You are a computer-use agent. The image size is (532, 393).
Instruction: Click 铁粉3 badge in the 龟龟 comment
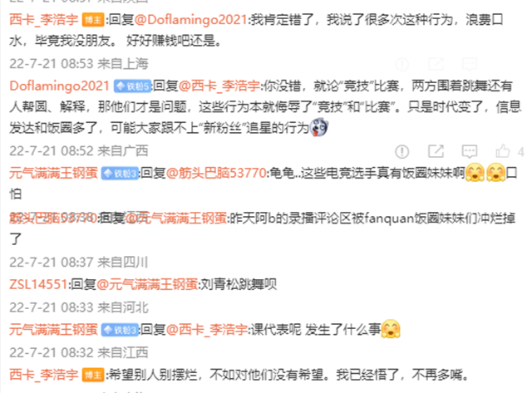[x=120, y=174]
